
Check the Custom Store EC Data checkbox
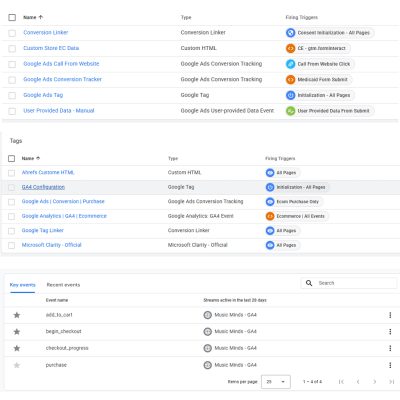tap(12, 49)
